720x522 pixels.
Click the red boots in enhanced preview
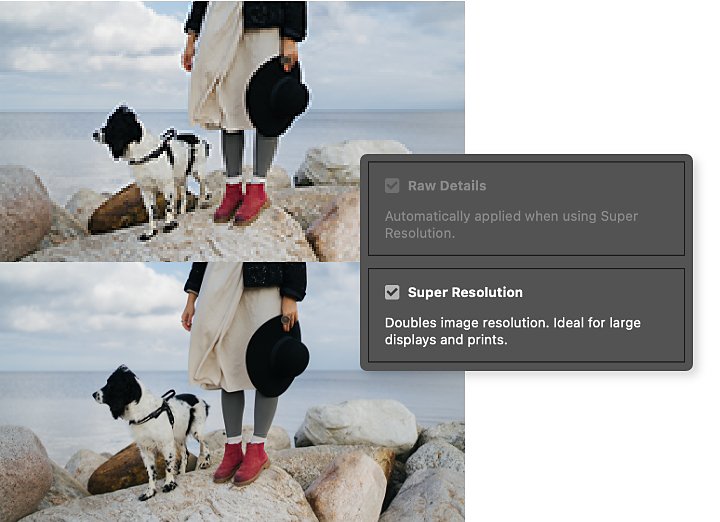241,463
